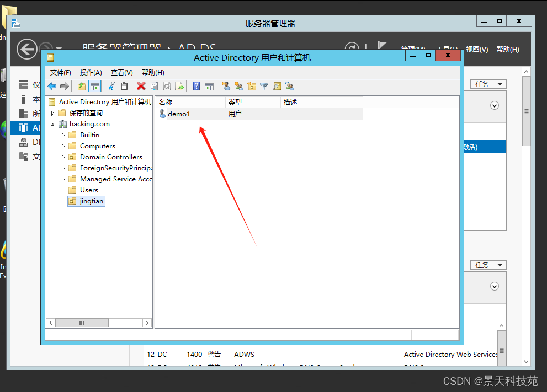Image resolution: width=547 pixels, height=392 pixels.
Task: Open the 帮助(H) menu in Server Manager
Action: [508, 50]
